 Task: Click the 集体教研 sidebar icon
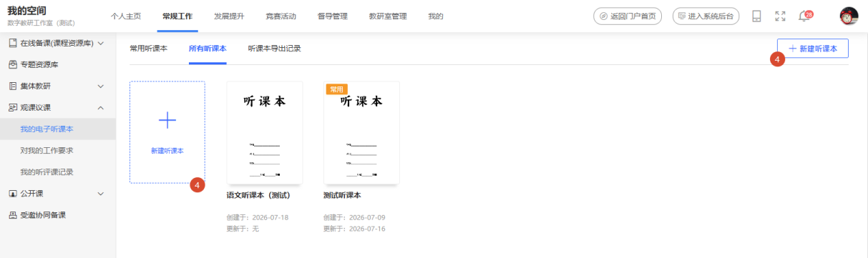[x=12, y=86]
